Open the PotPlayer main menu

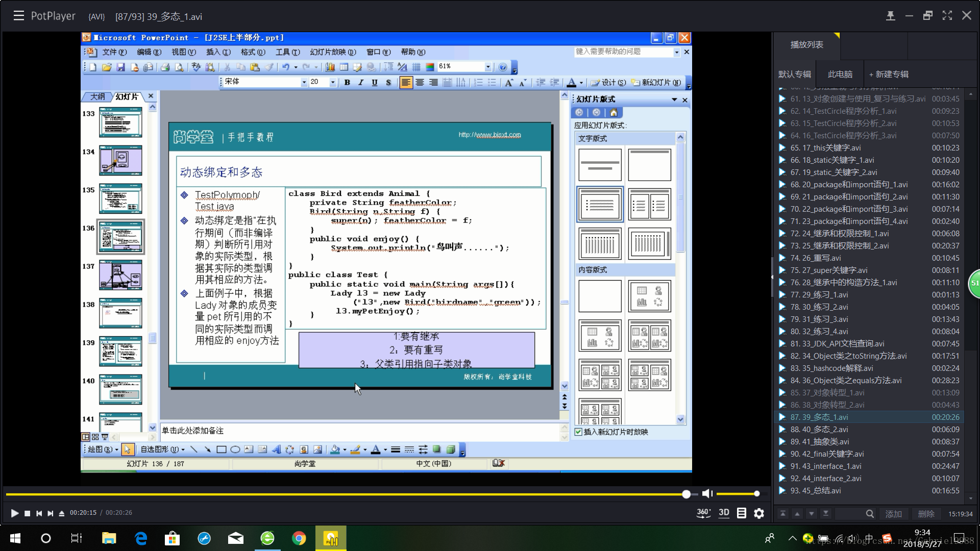(x=19, y=16)
